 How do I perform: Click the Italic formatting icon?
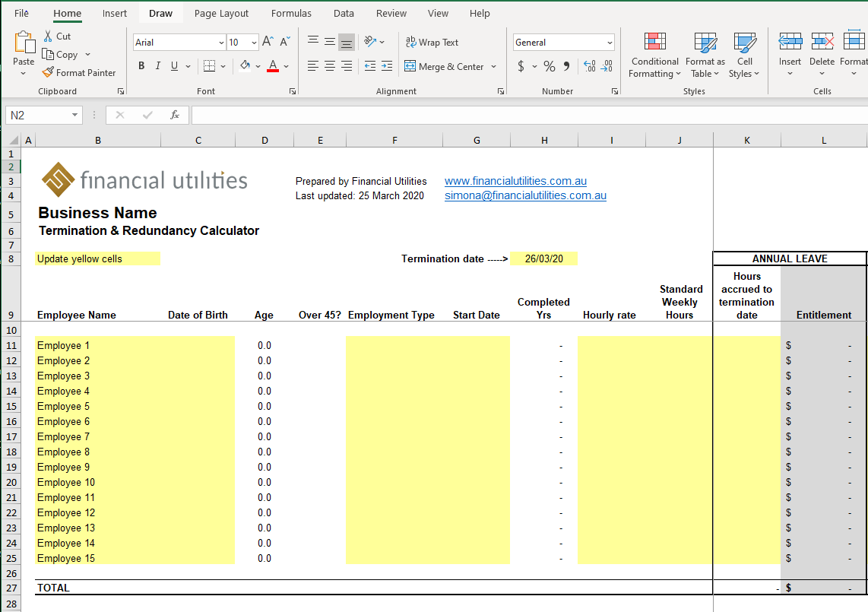click(157, 66)
